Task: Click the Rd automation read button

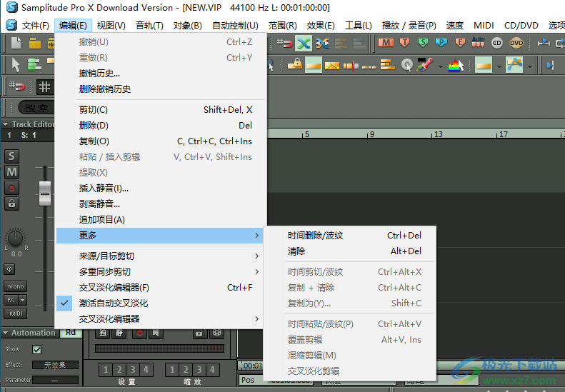Action: [x=71, y=333]
